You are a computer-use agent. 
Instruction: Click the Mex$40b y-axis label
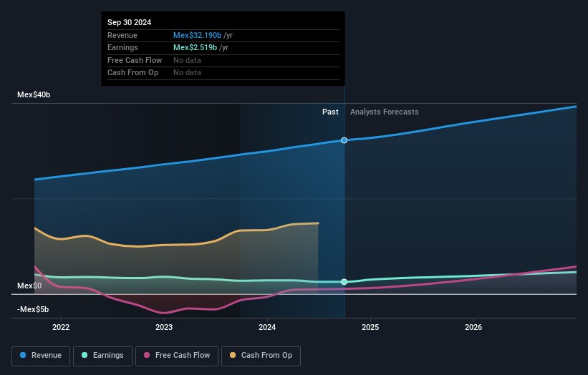coord(34,94)
